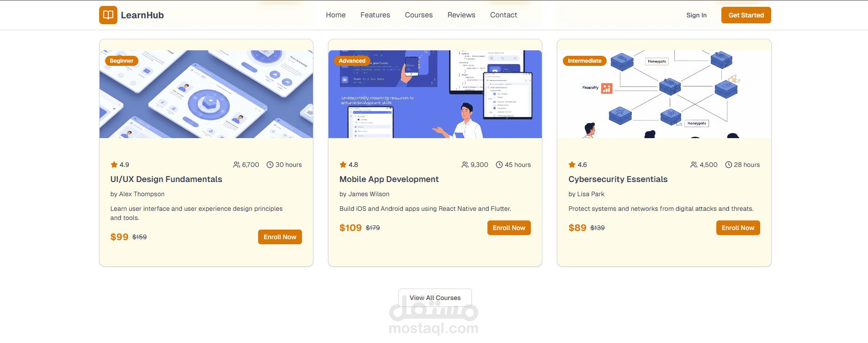Open the Courses nav item

point(418,15)
